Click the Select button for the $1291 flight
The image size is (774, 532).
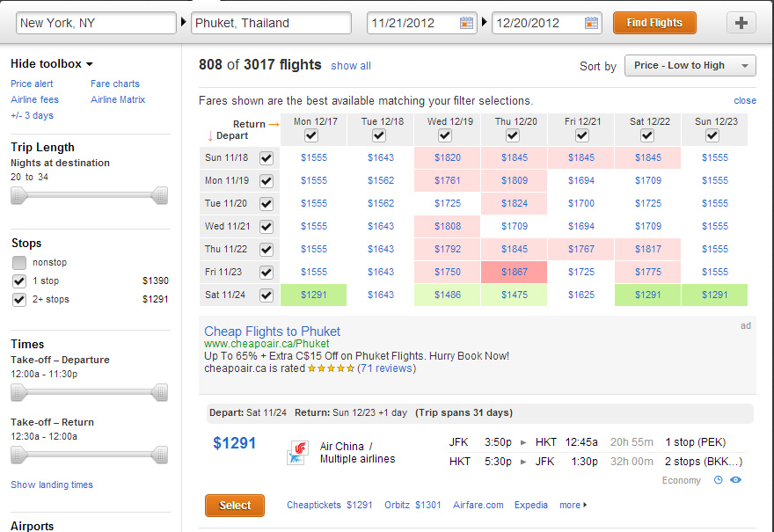point(235,506)
